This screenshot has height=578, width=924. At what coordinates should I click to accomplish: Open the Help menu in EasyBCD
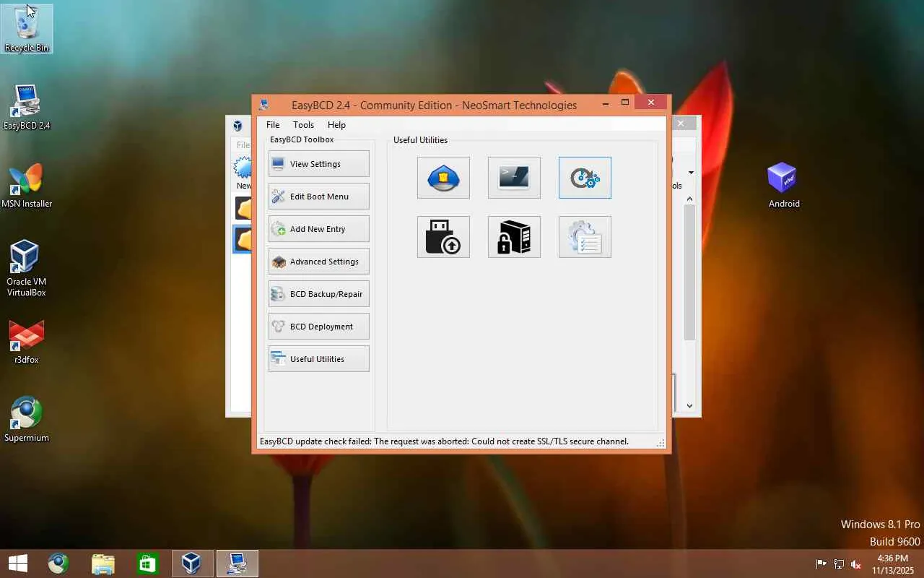click(336, 125)
